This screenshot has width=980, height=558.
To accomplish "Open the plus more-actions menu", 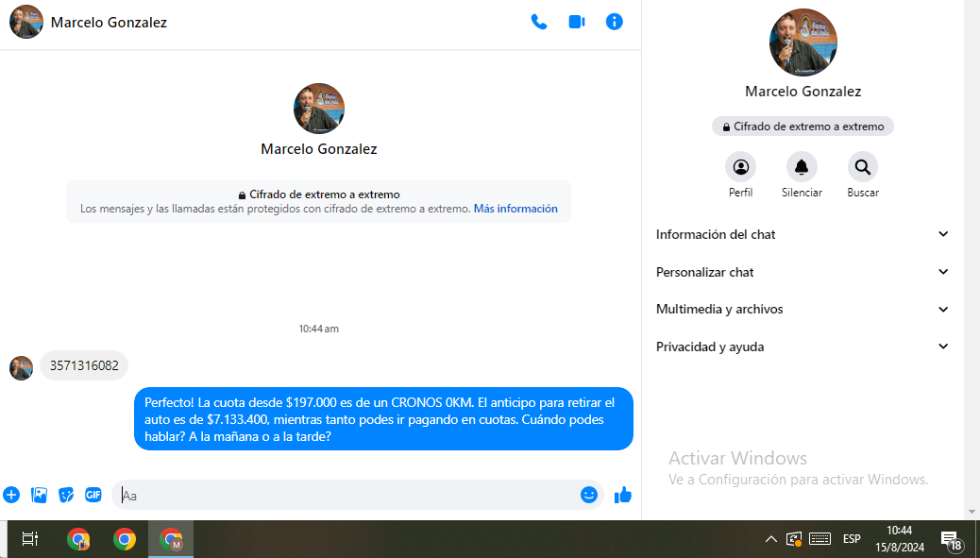I will 11,495.
